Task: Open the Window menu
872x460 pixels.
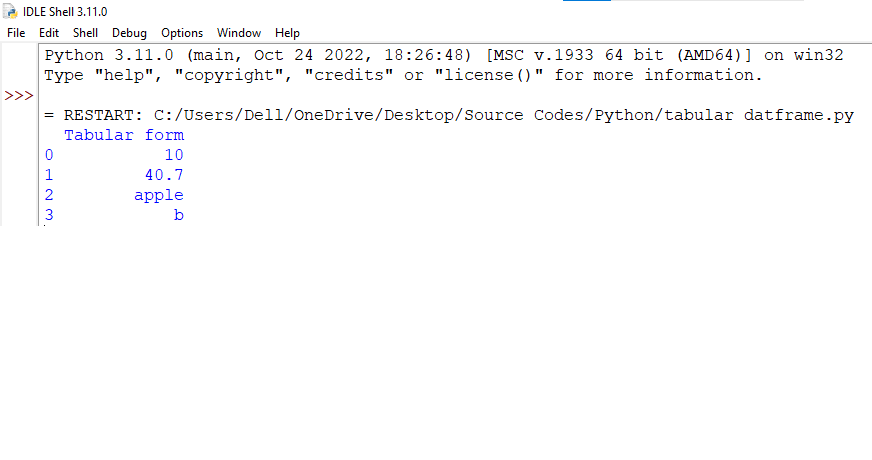Action: [x=238, y=33]
